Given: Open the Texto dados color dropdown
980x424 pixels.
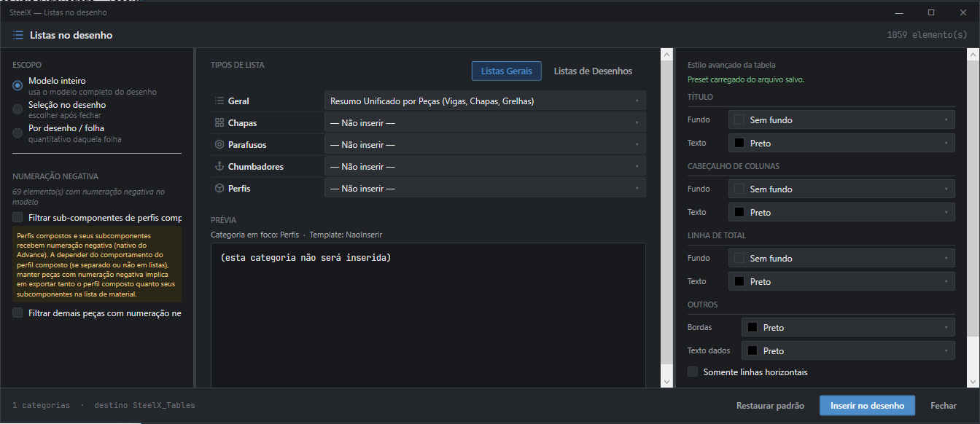Looking at the screenshot, I should 848,350.
